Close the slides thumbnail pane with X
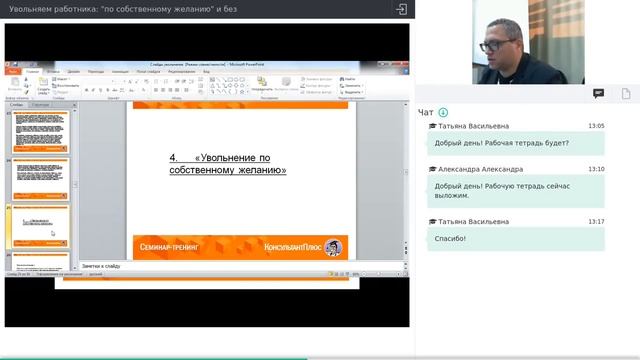Screen dimensions: 640x360 click(74, 105)
